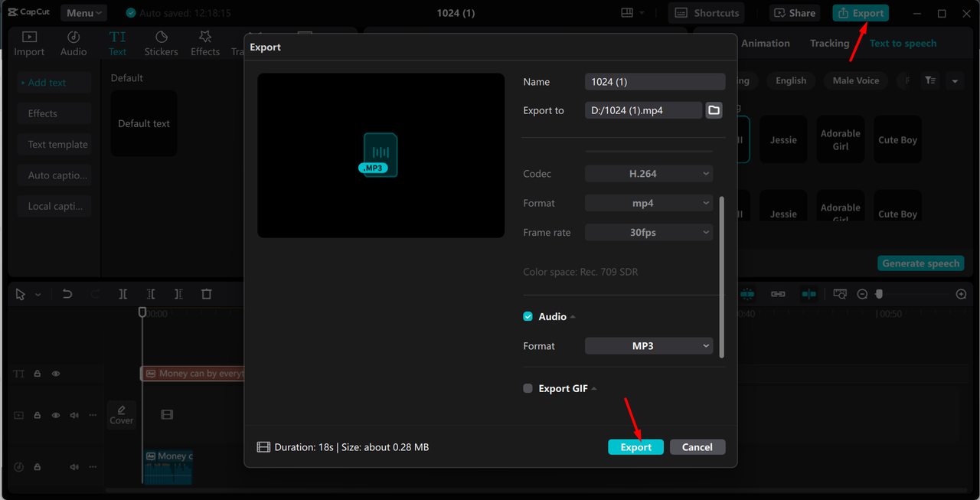Click the Generate speech button
Image resolution: width=980 pixels, height=500 pixels.
click(920, 263)
